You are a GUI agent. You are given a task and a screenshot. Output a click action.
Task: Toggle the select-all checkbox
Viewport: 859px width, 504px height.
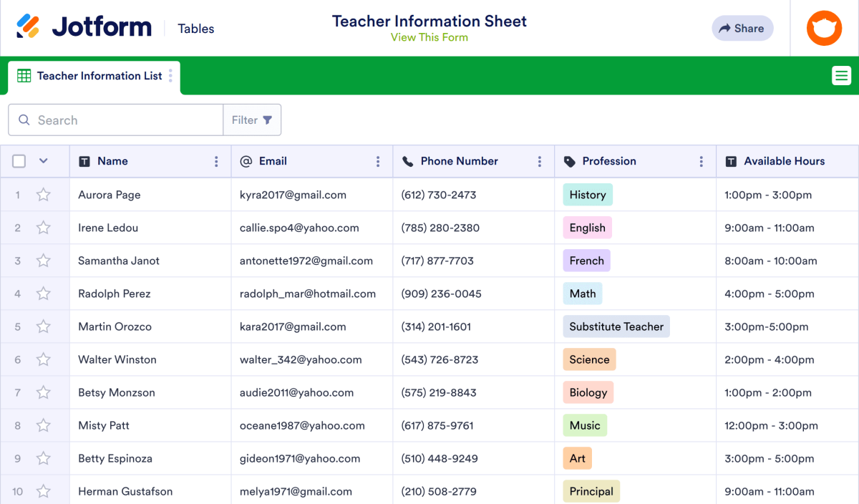19,161
